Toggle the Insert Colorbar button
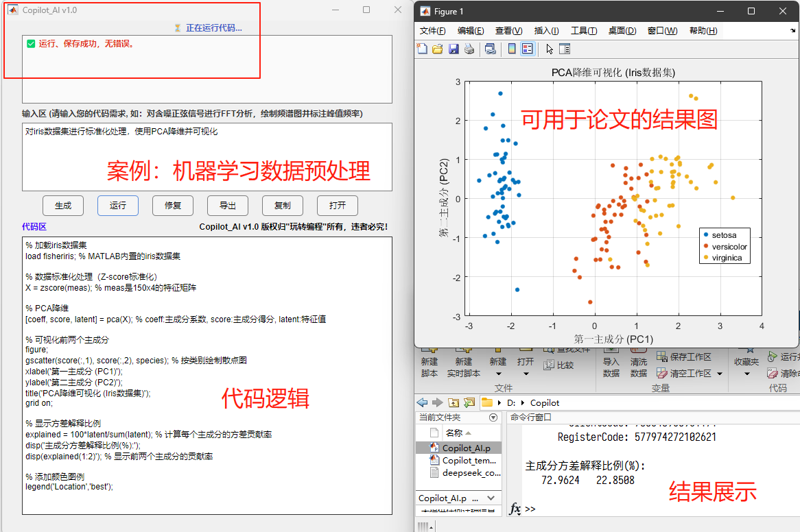The height and width of the screenshot is (532, 800). coord(511,49)
